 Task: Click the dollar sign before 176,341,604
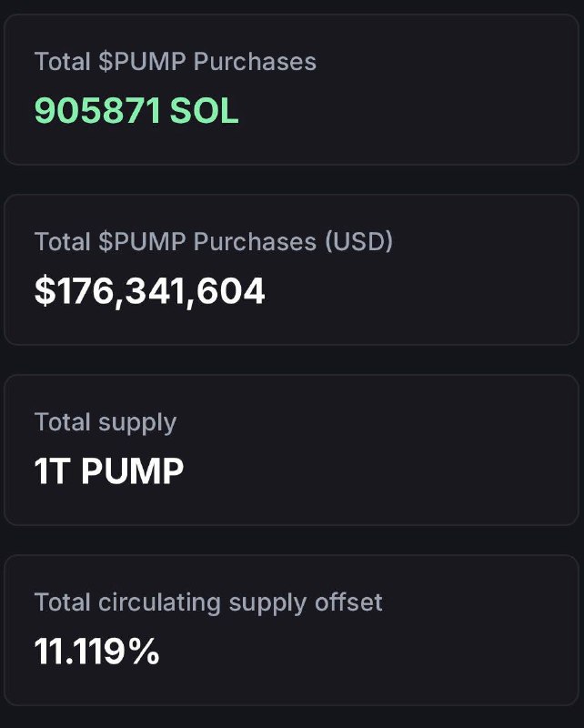coord(43,291)
